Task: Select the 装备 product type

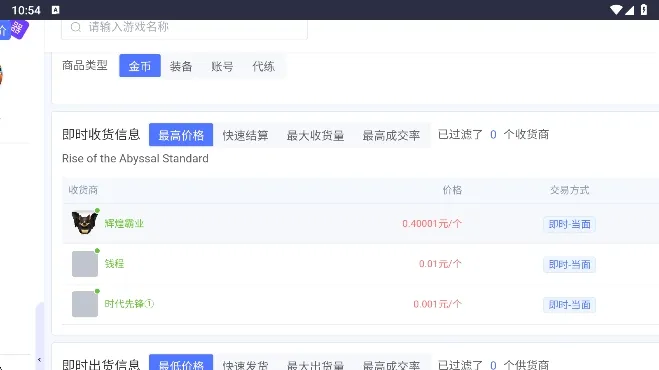Action: [x=181, y=66]
